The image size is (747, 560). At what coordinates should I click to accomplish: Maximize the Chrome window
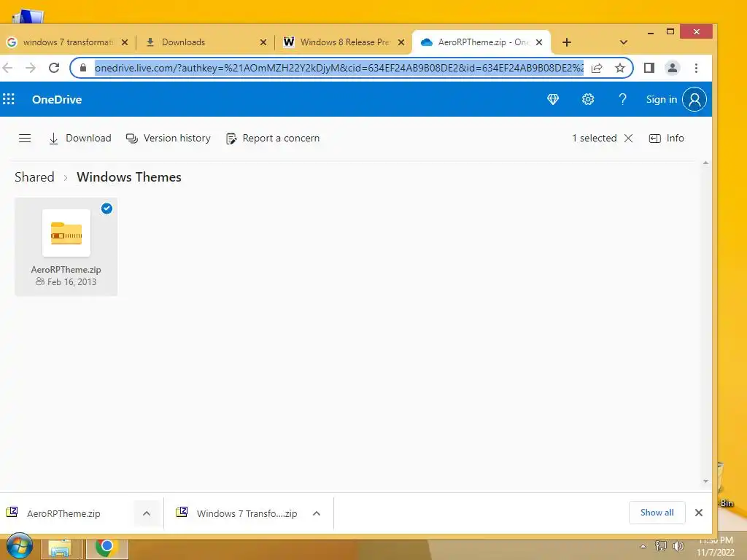pyautogui.click(x=670, y=32)
